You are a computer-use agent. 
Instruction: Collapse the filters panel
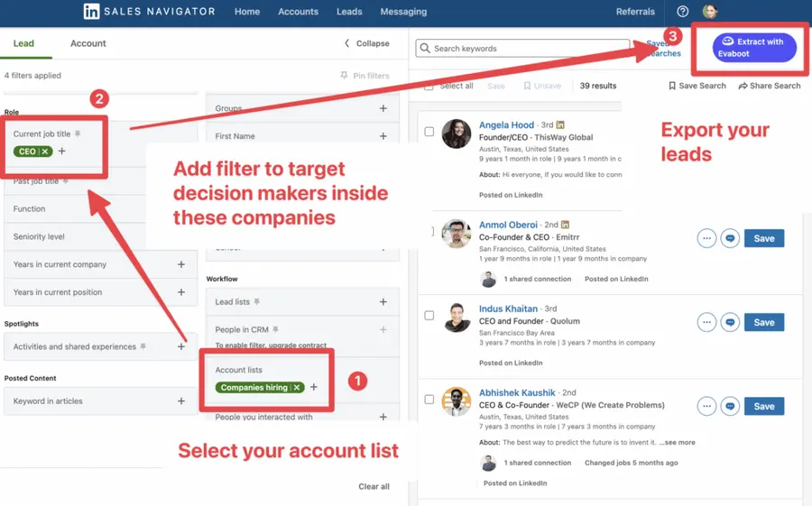point(366,43)
